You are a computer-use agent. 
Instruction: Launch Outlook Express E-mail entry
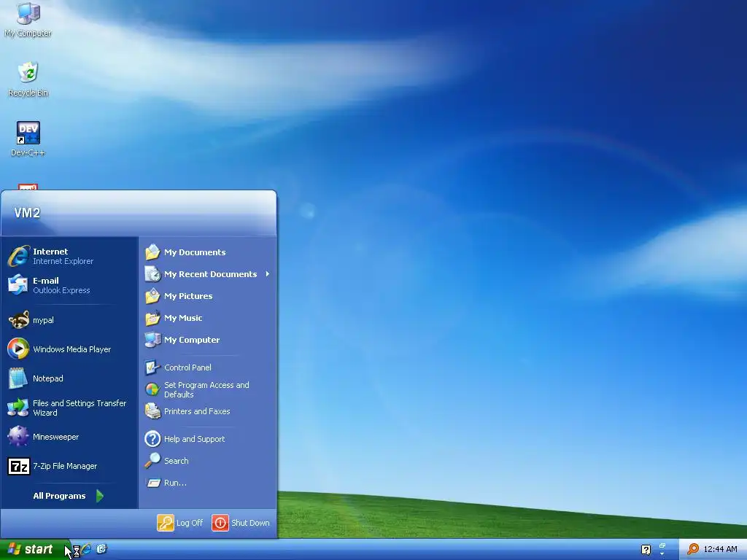[69, 285]
